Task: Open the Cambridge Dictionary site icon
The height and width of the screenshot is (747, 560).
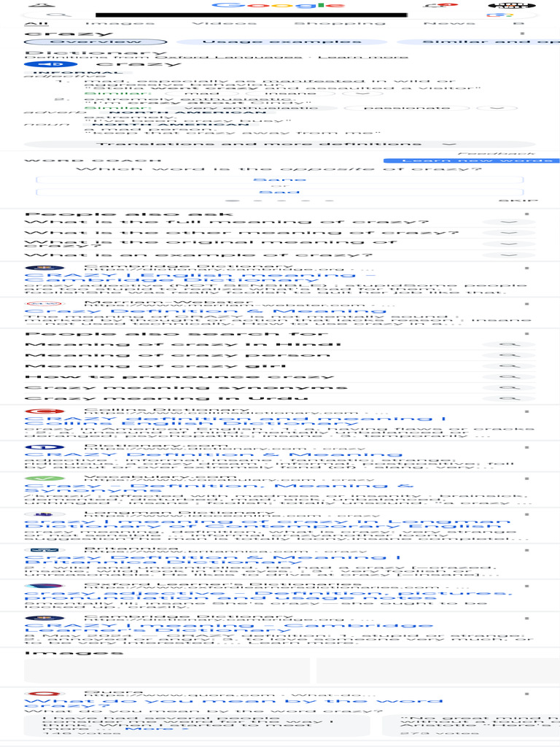Action: 44,268
